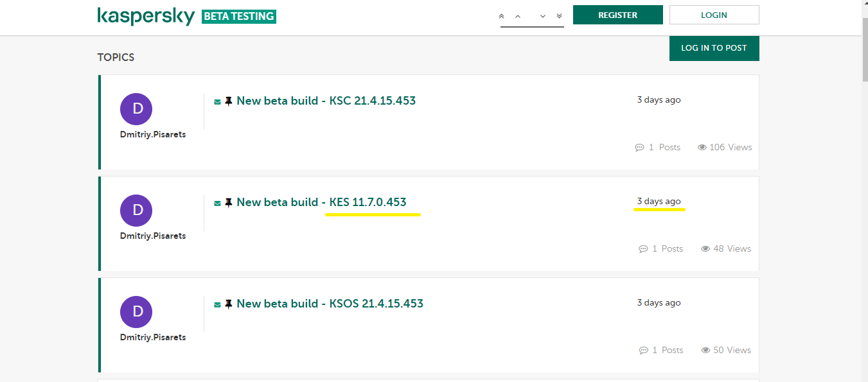
Task: Open Dmitriy.Pisarets profile in KSC row
Action: click(x=153, y=135)
